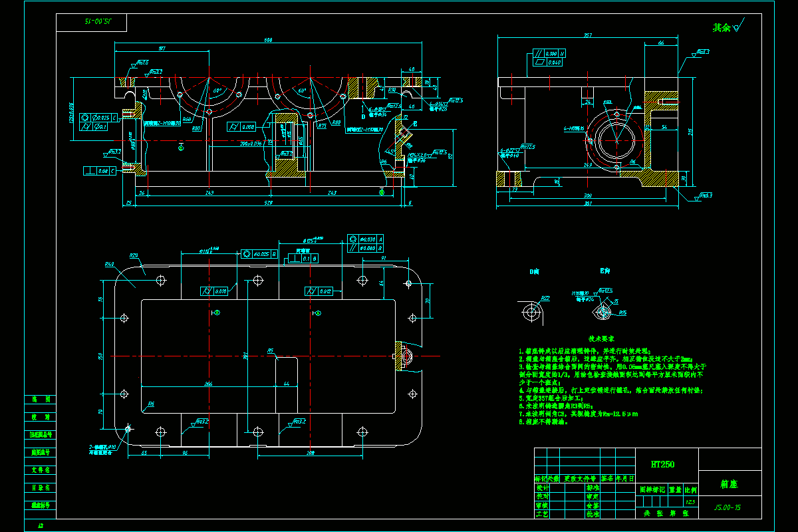This screenshot has width=798, height=532.
Task: Click the 设计 cell in title block
Action: [542, 487]
